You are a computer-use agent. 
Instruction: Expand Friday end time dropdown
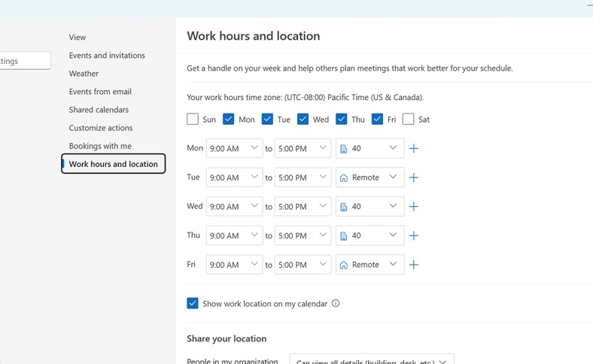click(303, 265)
